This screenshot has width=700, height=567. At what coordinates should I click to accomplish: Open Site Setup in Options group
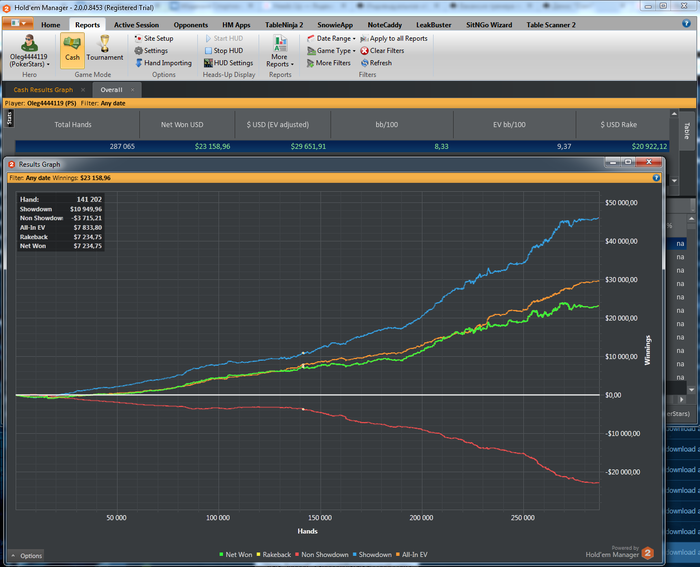pyautogui.click(x=158, y=38)
